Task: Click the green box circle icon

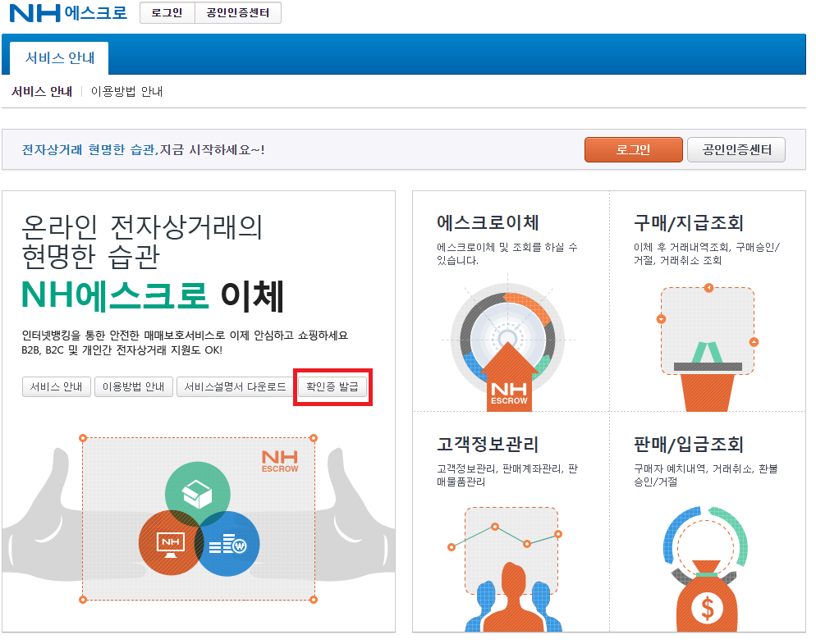Action: click(198, 494)
